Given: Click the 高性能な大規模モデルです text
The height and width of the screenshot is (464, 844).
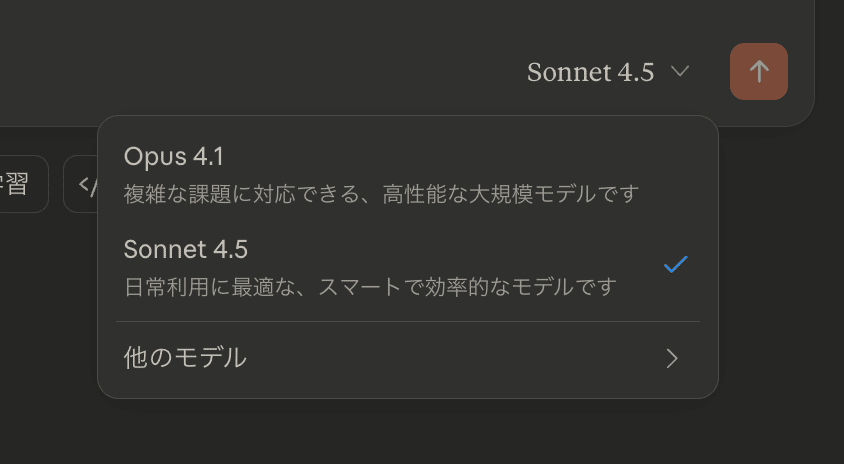Looking at the screenshot, I should [x=510, y=193].
